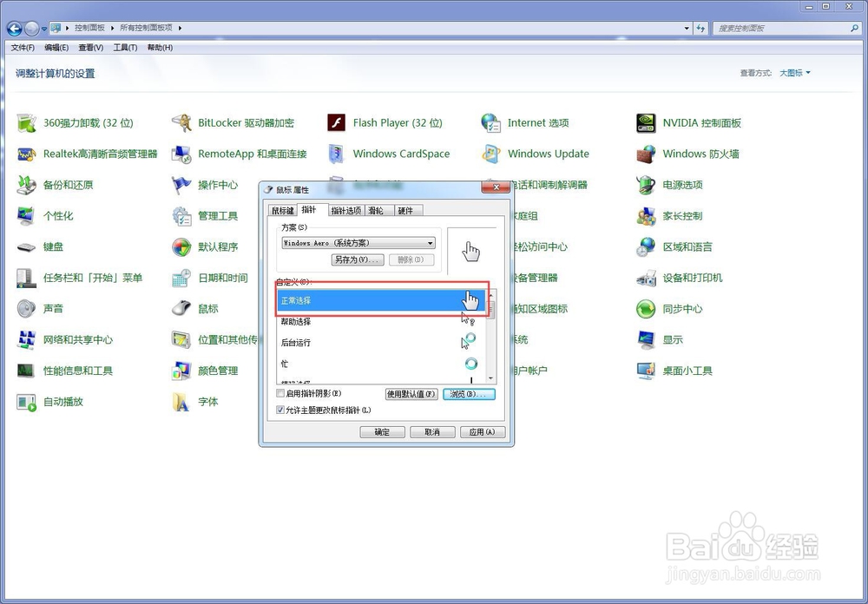
Task: Open Internet 选项 icon
Action: click(x=490, y=123)
